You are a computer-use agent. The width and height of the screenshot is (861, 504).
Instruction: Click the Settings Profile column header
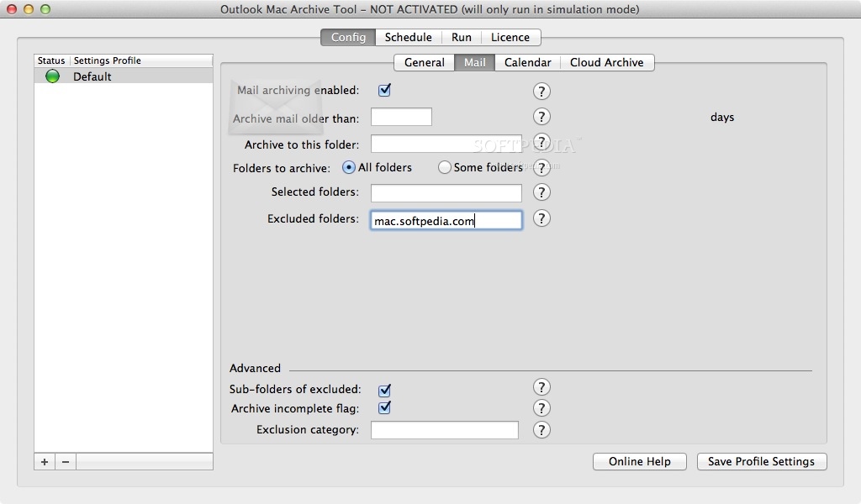(141, 60)
